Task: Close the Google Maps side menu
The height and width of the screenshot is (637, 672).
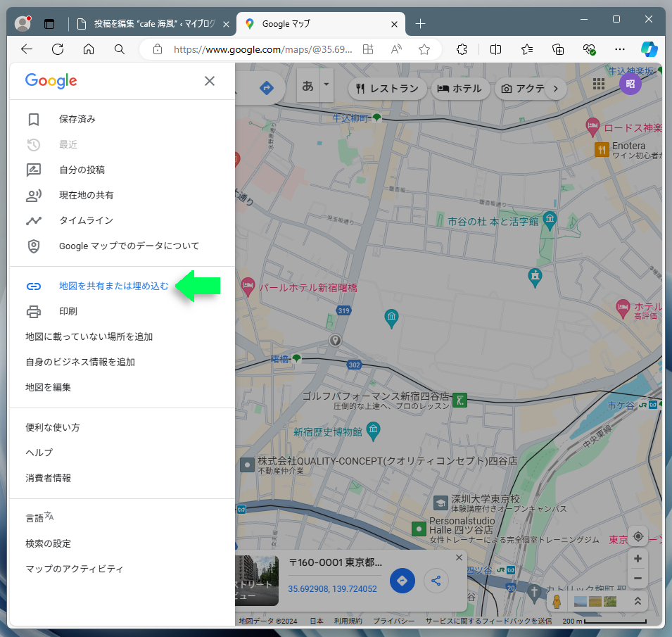Action: (x=210, y=80)
